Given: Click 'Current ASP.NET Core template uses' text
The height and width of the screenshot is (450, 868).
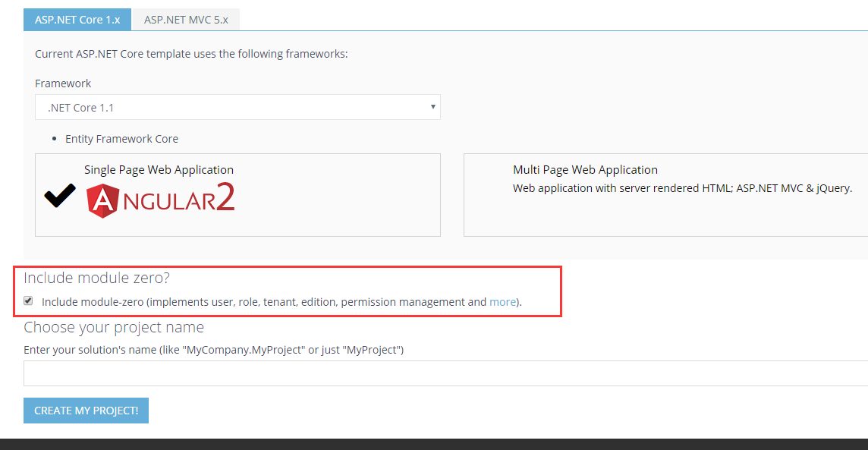Looking at the screenshot, I should tap(191, 54).
